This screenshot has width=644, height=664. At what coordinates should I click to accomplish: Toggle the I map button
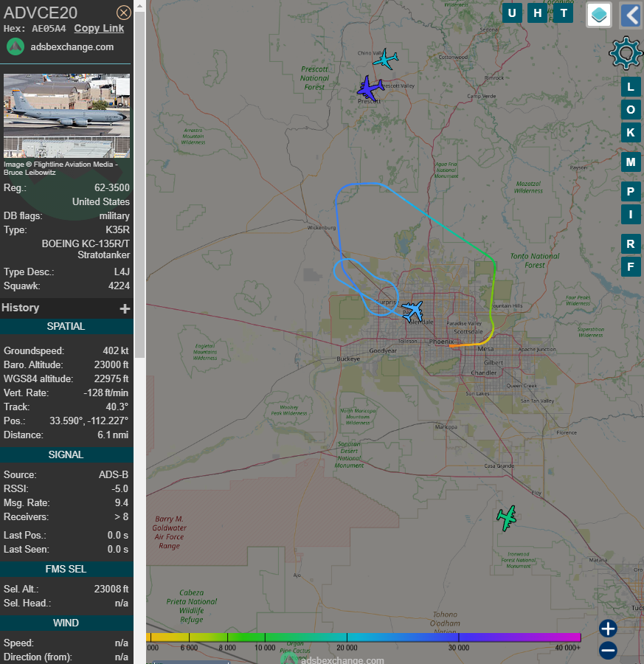point(631,214)
